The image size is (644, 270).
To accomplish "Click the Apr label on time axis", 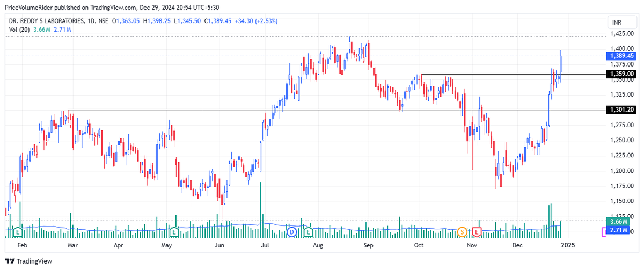I will click(x=119, y=245).
